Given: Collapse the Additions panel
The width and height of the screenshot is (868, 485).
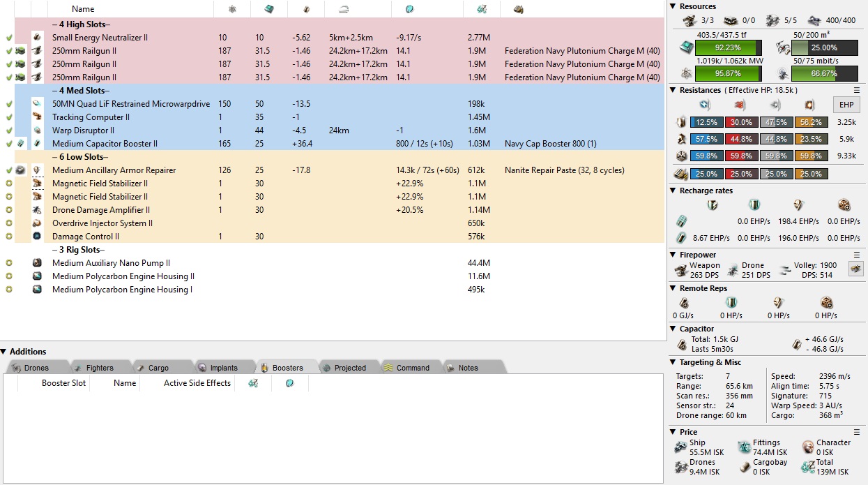Looking at the screenshot, I should 4,352.
